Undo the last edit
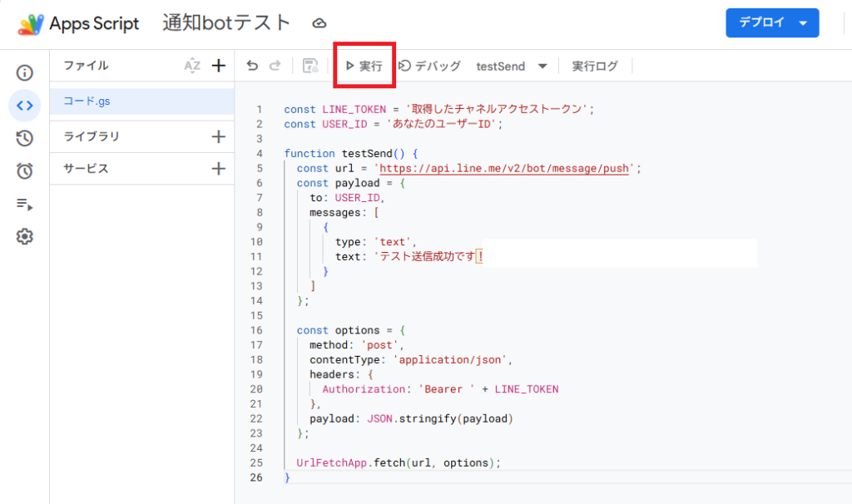This screenshot has height=504, width=852. [252, 66]
